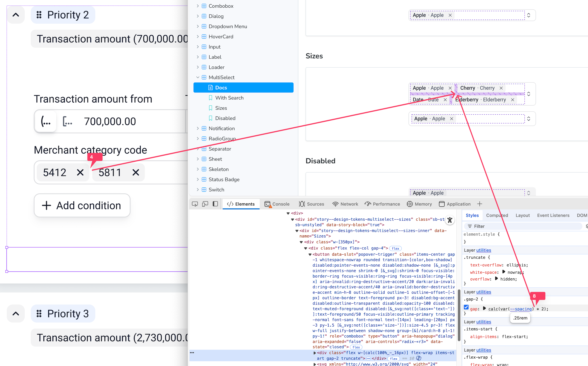588x366 pixels.
Task: Switch to the Application tab
Action: tap(455, 204)
